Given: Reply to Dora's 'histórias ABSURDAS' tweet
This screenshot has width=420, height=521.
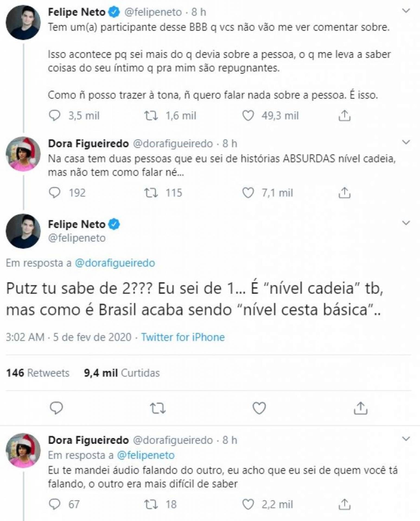Looking at the screenshot, I should 55,193.
